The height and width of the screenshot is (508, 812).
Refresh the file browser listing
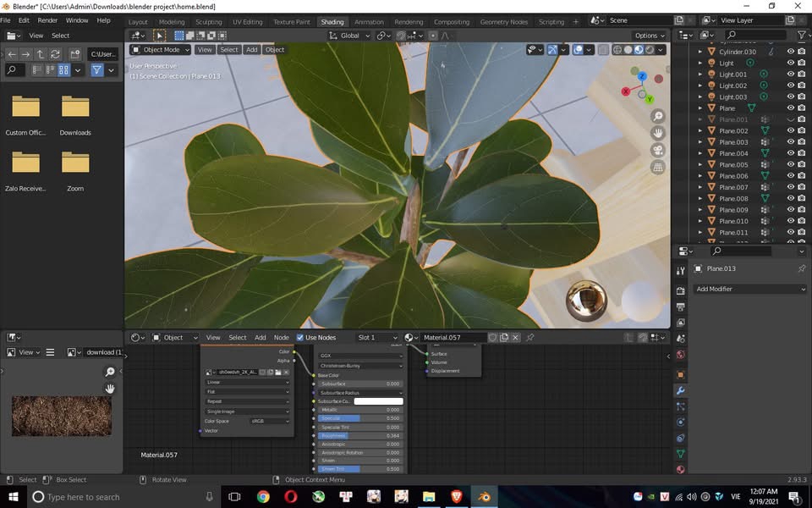pos(55,54)
